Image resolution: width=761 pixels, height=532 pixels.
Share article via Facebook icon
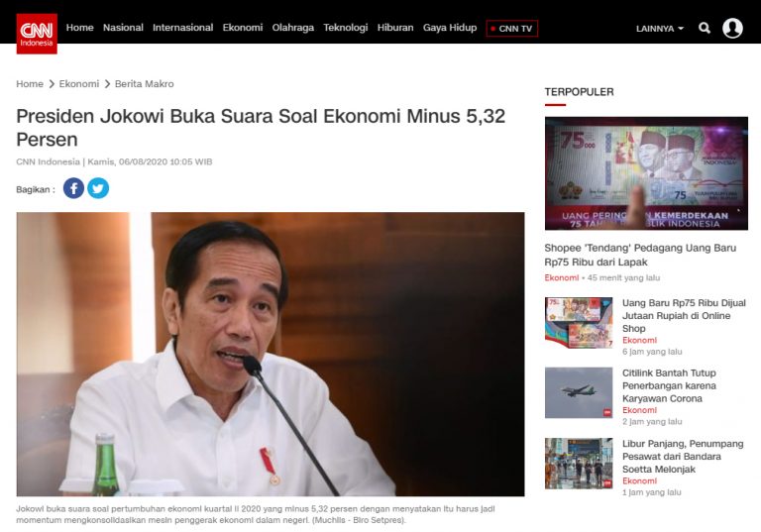point(73,188)
